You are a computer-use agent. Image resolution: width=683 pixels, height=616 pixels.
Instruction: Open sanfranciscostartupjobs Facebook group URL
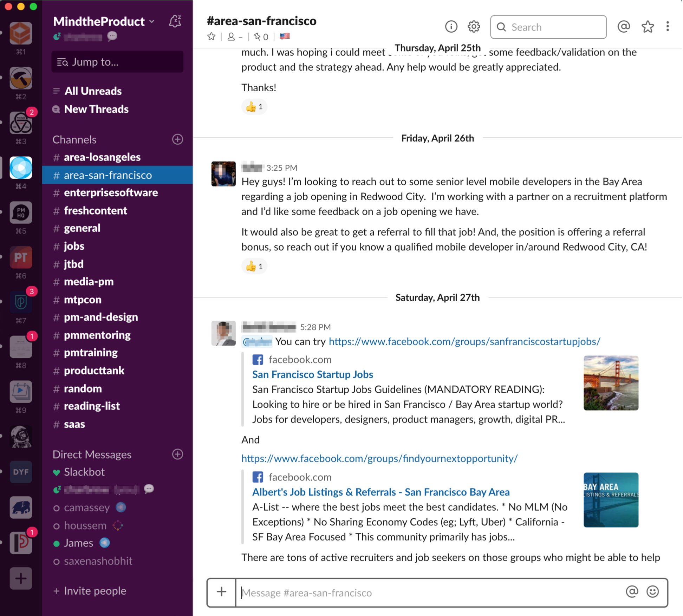(464, 341)
